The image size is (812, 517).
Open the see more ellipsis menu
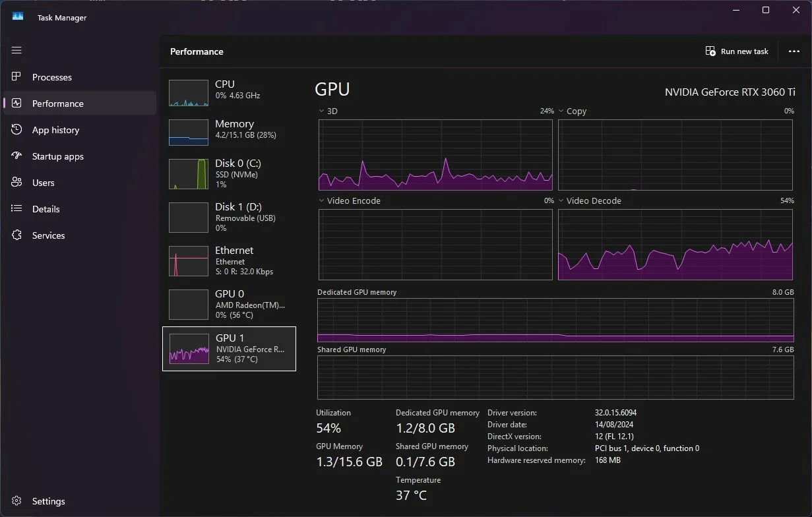pos(794,51)
